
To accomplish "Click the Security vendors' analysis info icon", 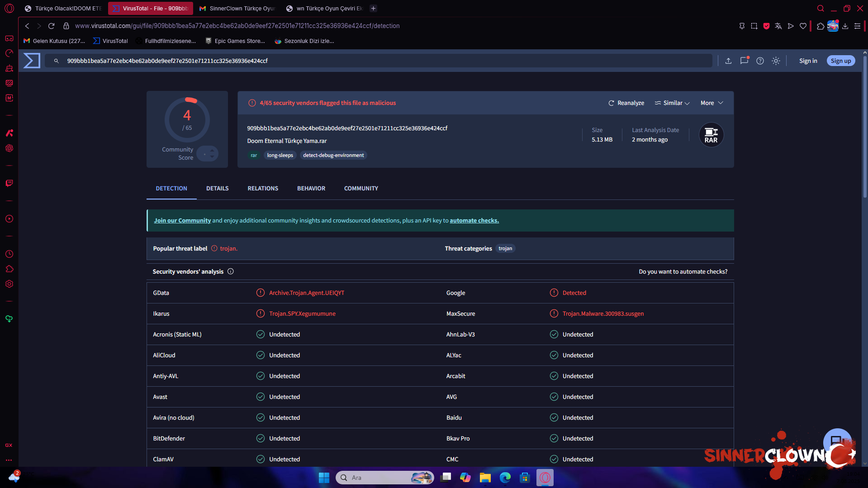I will (x=231, y=271).
